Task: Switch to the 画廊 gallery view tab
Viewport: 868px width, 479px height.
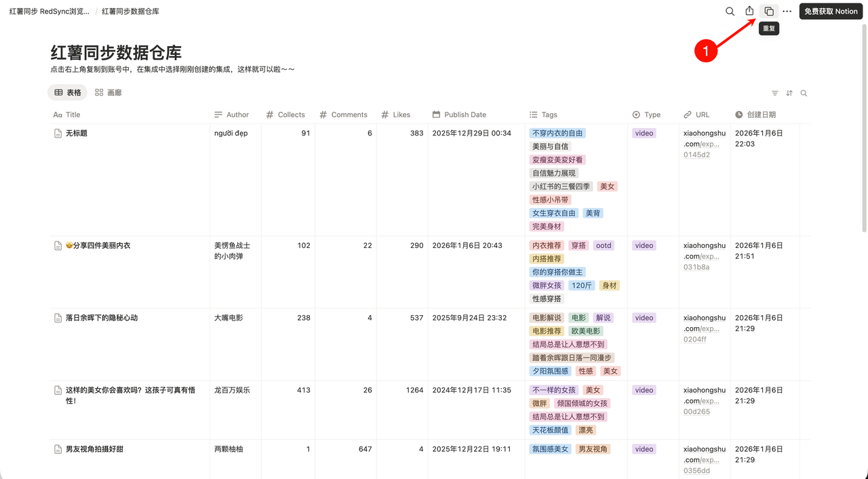Action: [x=108, y=93]
